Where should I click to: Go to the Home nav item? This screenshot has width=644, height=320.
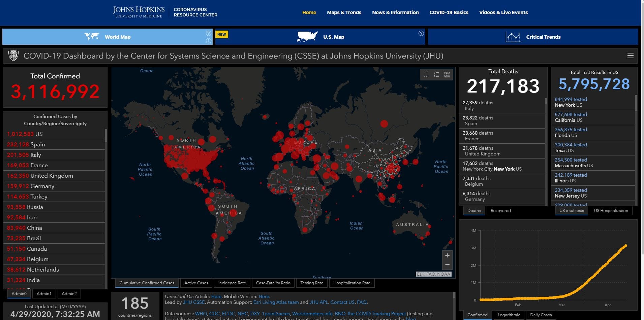click(x=309, y=12)
